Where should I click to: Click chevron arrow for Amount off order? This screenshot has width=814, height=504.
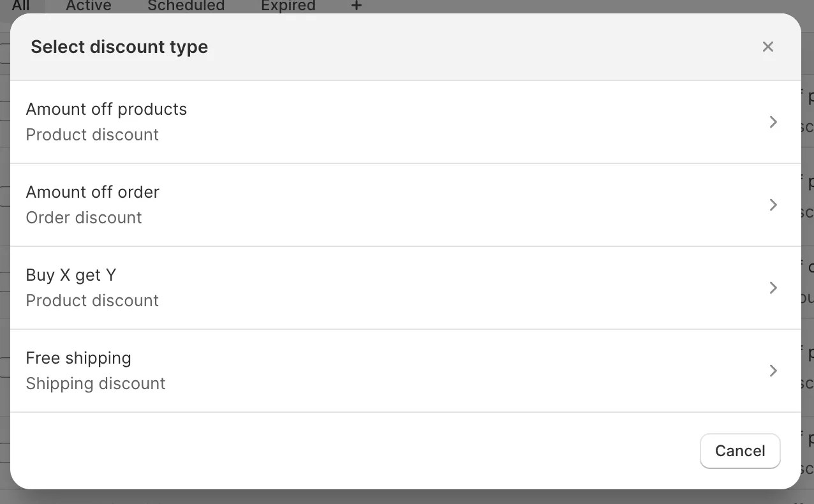click(x=773, y=205)
